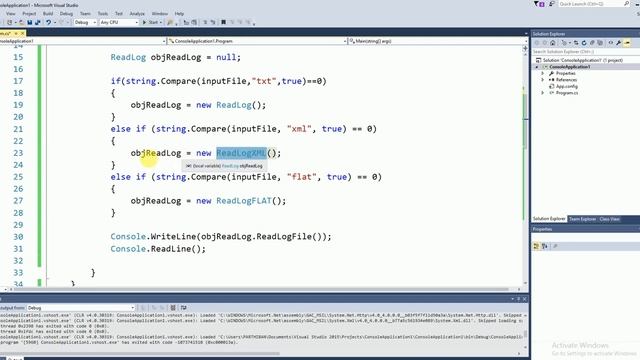Click the Undo arrow icon
The width and height of the screenshot is (640, 360).
click(x=49, y=22)
